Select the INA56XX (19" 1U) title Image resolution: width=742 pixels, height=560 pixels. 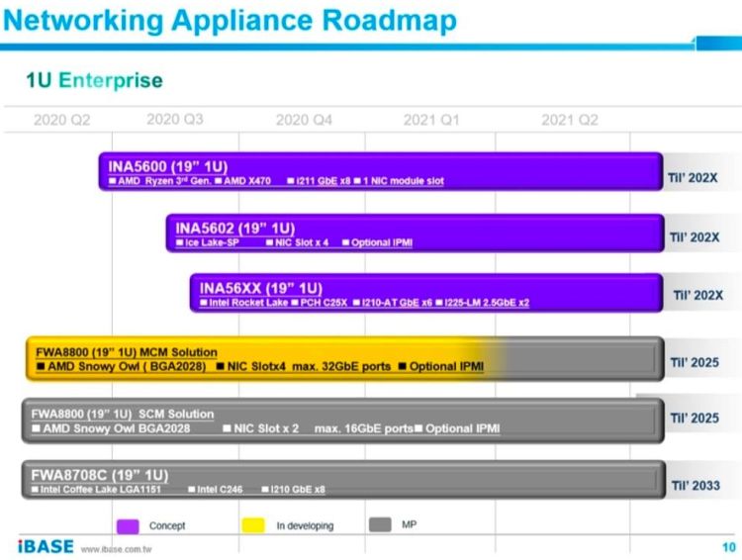pos(261,288)
